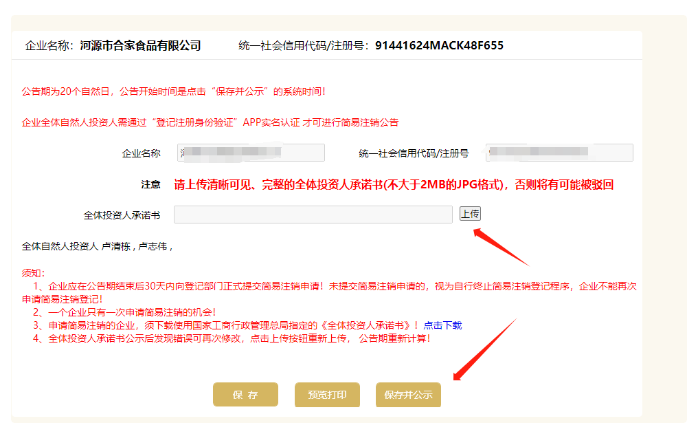Click the 企业名称 form input field
697x436 pixels.
[251, 153]
